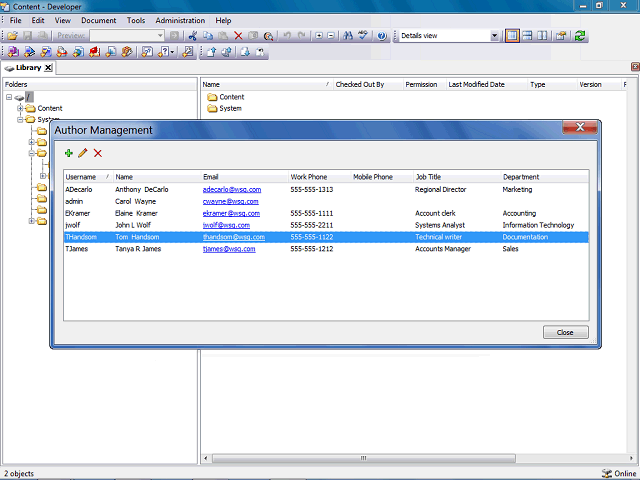Select the System folder in the file list

pyautogui.click(x=224, y=109)
